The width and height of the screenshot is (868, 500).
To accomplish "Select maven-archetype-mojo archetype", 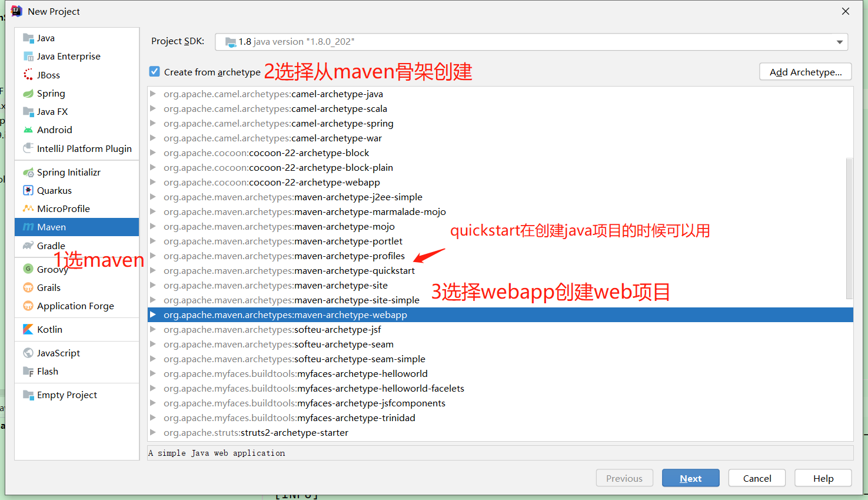I will [500, 226].
